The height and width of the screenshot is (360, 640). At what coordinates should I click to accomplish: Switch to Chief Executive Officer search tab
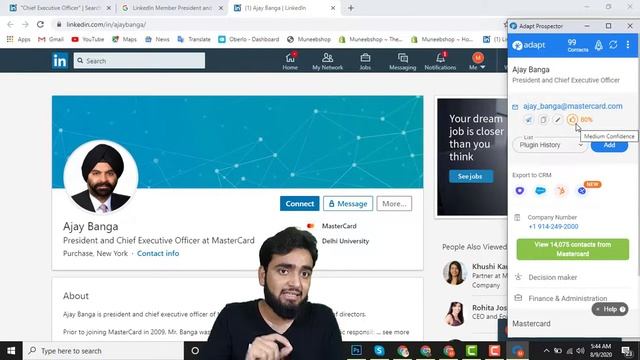pos(59,8)
